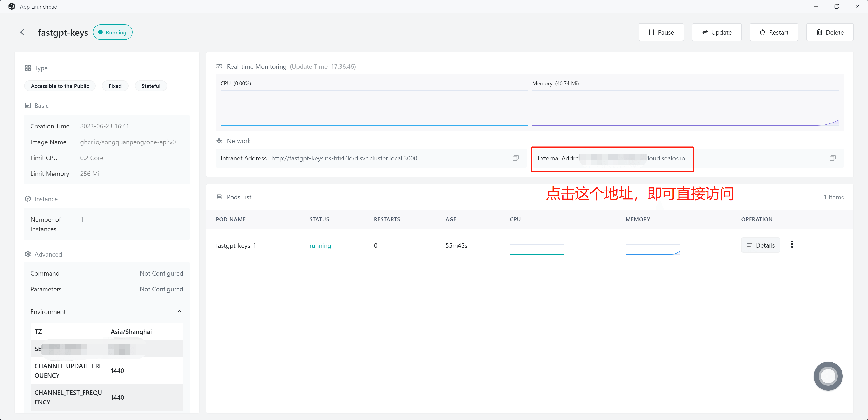View Details of pod fastgpt-keys-1
Viewport: 868px width, 420px height.
tap(760, 245)
